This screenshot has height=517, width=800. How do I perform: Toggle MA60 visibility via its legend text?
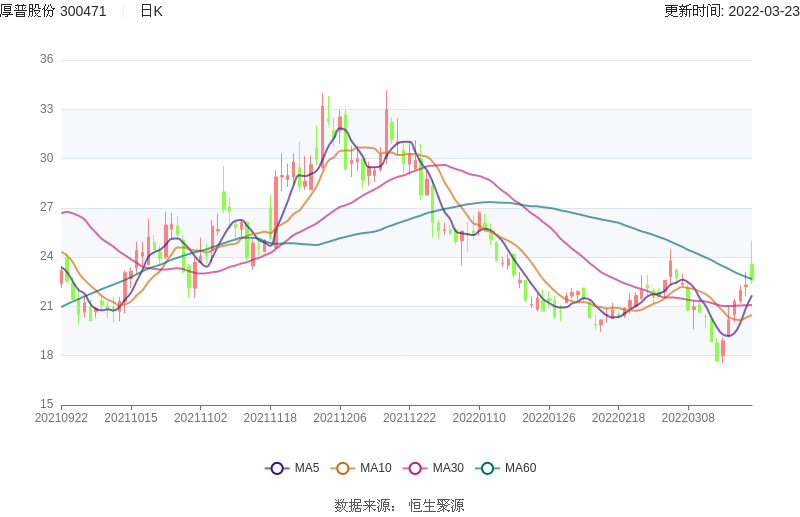520,468
